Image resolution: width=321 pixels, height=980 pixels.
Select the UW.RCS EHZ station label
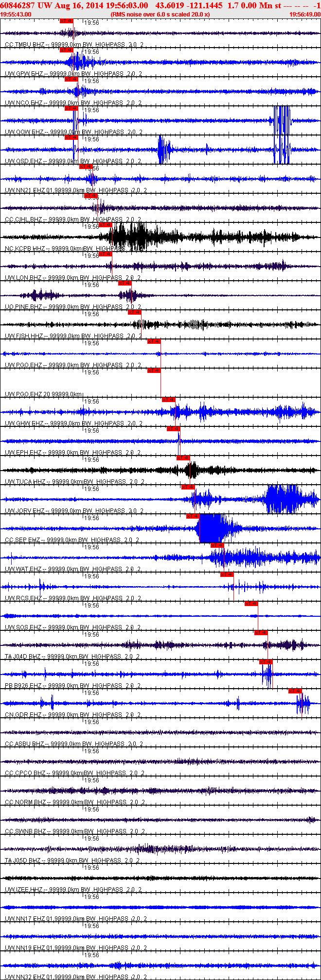(73, 598)
